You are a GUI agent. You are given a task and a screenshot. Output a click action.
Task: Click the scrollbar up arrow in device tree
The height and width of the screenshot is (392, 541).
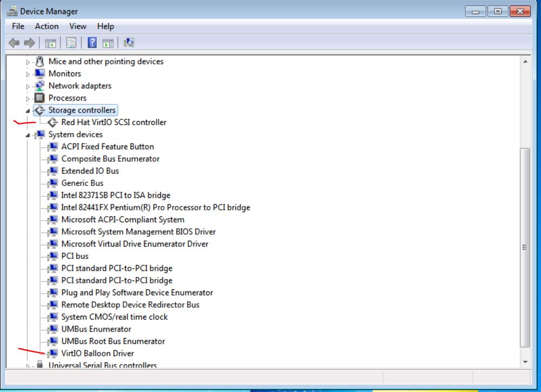coord(525,62)
